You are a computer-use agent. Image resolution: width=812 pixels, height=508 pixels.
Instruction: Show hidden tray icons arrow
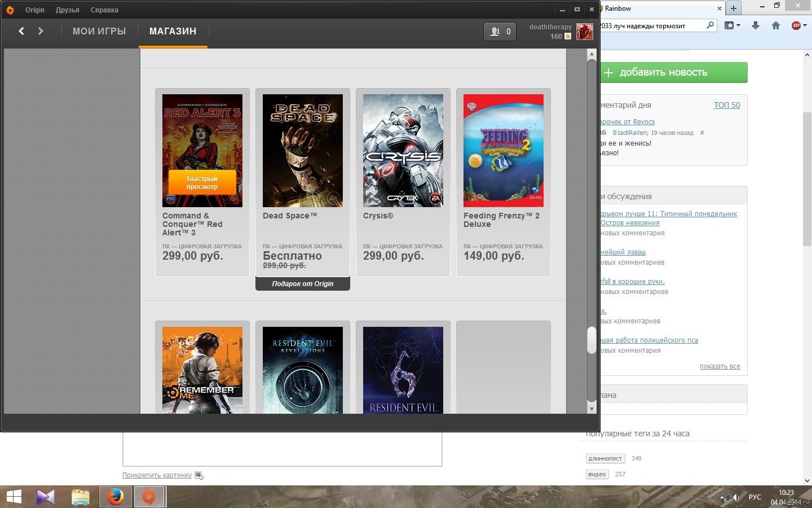pyautogui.click(x=722, y=497)
